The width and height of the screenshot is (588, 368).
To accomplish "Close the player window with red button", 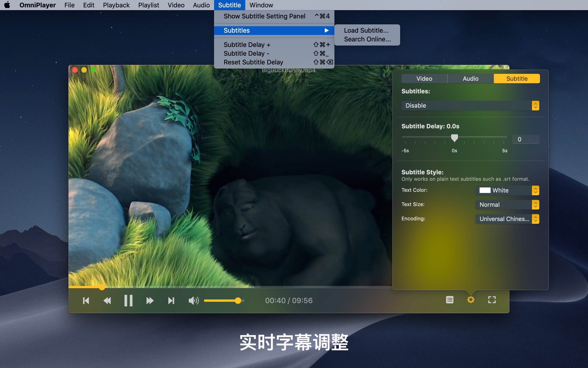I will click(x=75, y=70).
